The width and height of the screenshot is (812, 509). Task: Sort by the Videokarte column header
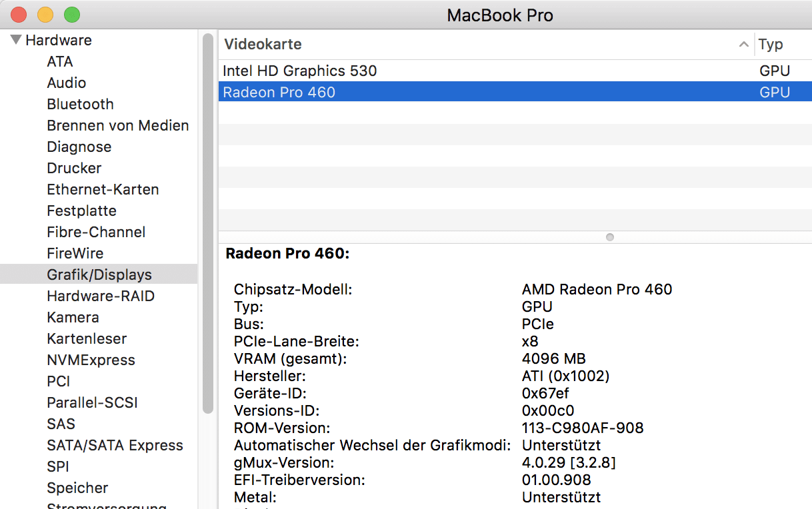pos(263,45)
